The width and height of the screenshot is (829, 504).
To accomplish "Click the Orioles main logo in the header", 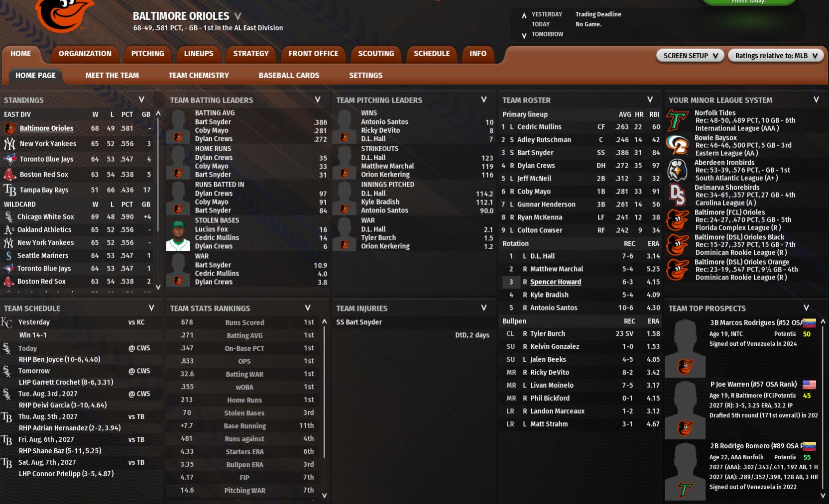I will click(65, 15).
